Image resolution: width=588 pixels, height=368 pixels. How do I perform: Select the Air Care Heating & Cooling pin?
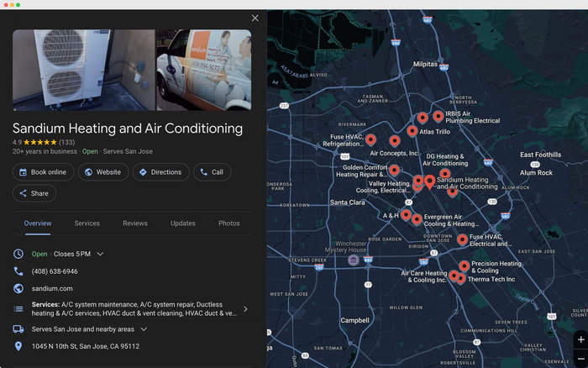(454, 276)
